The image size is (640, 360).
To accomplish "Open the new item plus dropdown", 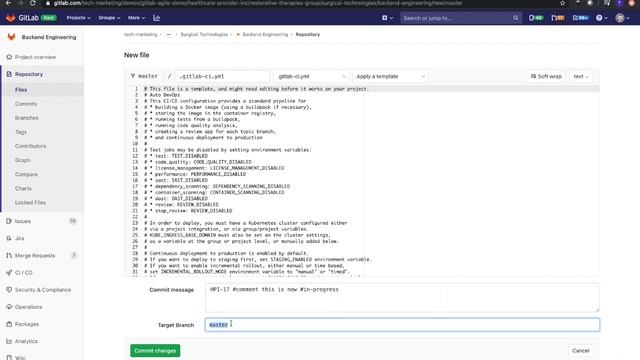I will coord(387,18).
